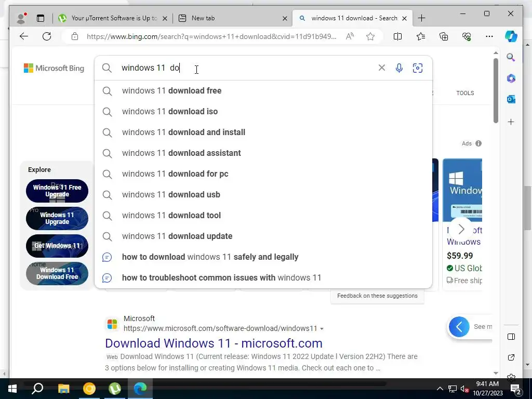Screen dimensions: 532x399
Task: Open the Favorites list icon
Action: [x=421, y=36]
